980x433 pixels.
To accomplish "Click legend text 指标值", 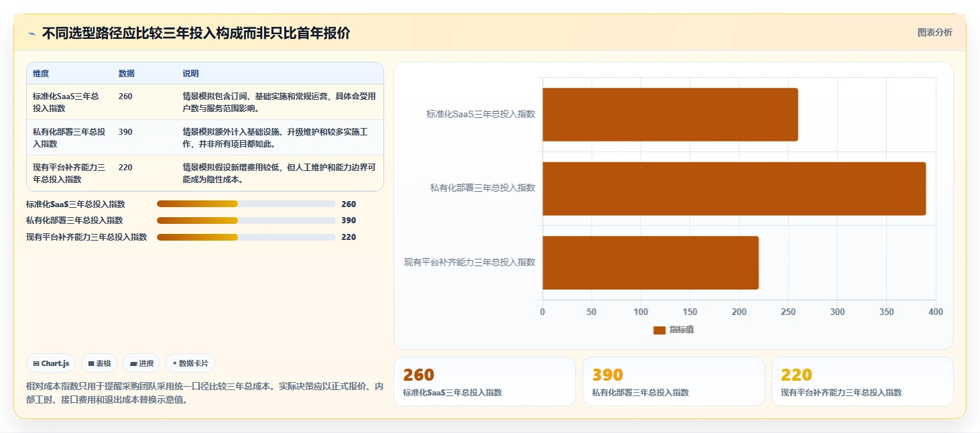I will pyautogui.click(x=682, y=330).
